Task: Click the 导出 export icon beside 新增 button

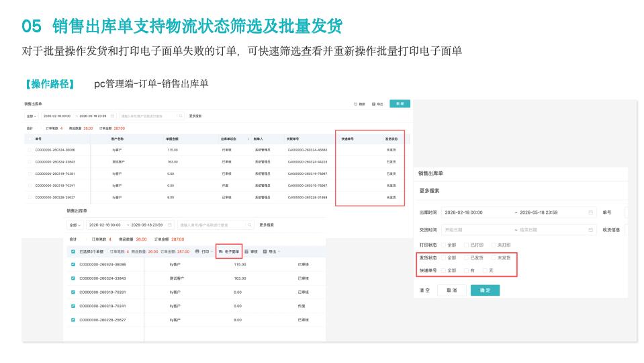Action: (374, 104)
